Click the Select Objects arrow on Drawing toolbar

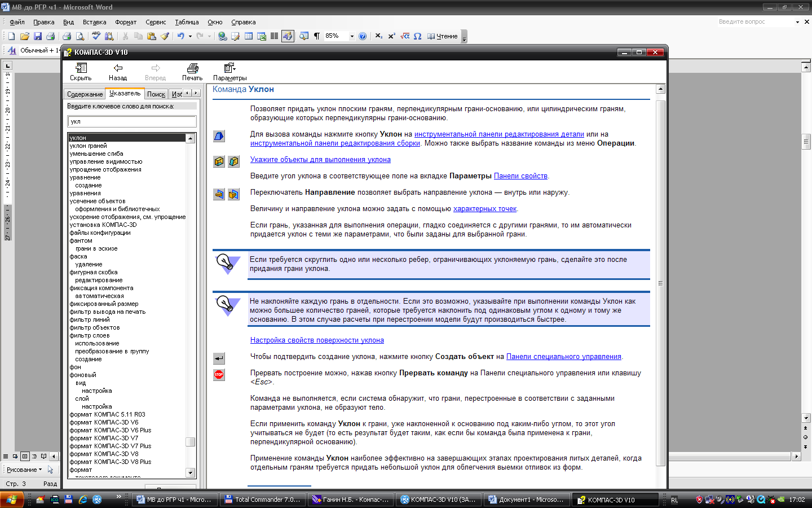point(50,470)
